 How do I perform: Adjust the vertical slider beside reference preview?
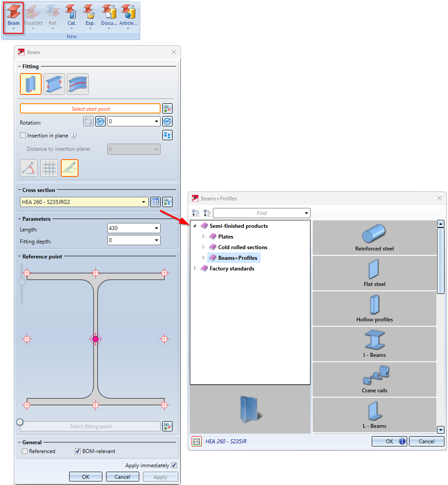click(22, 282)
